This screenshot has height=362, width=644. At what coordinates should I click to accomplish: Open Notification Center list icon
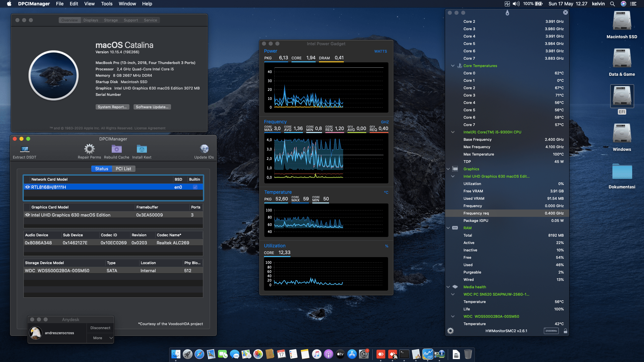[x=633, y=4]
